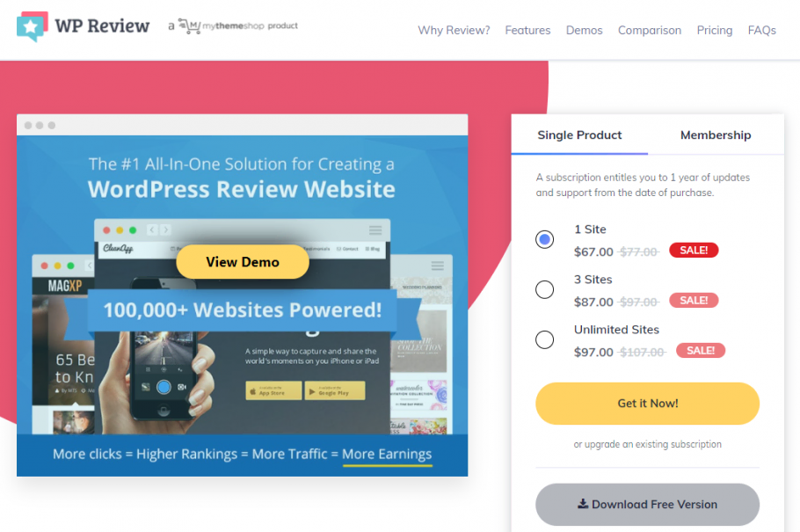Click the Get it Now! button
Image resolution: width=800 pixels, height=532 pixels.
pos(647,404)
